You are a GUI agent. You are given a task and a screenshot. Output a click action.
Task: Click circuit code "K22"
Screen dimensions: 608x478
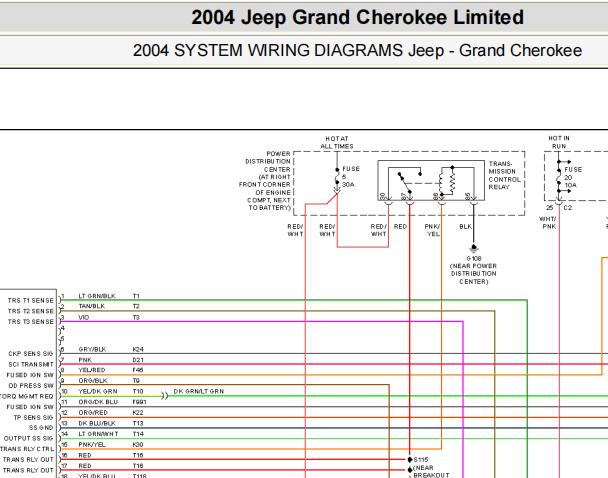(x=138, y=412)
